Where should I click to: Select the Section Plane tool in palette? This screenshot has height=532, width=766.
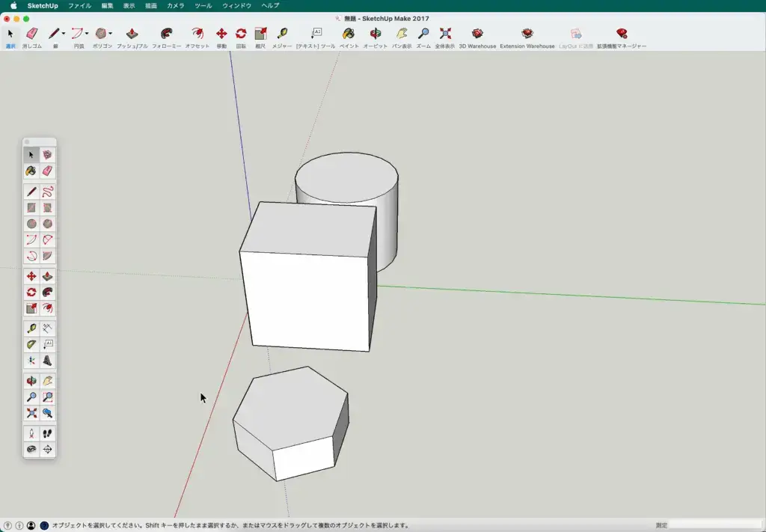[47, 450]
